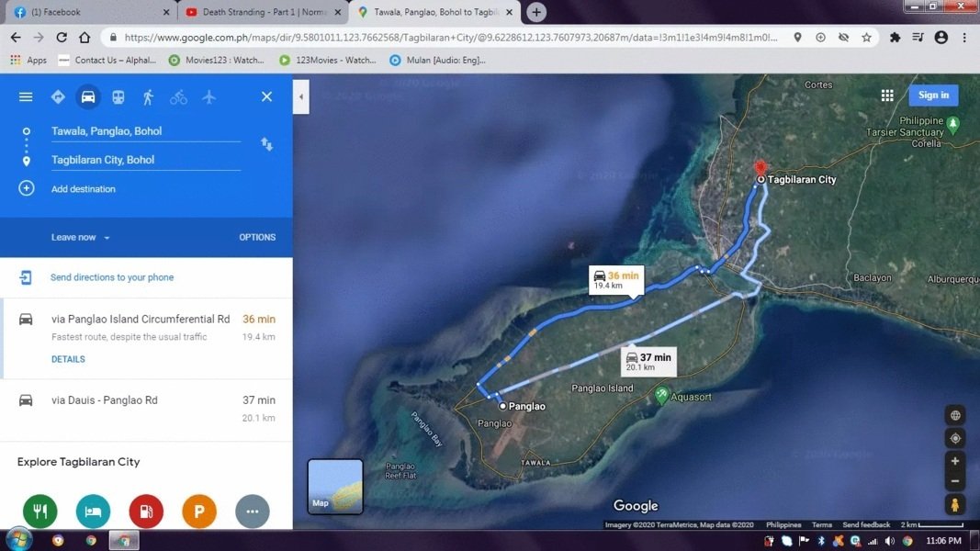Viewport: 980px width, 551px height.
Task: Toggle the Map view inset thumbnail
Action: [334, 487]
